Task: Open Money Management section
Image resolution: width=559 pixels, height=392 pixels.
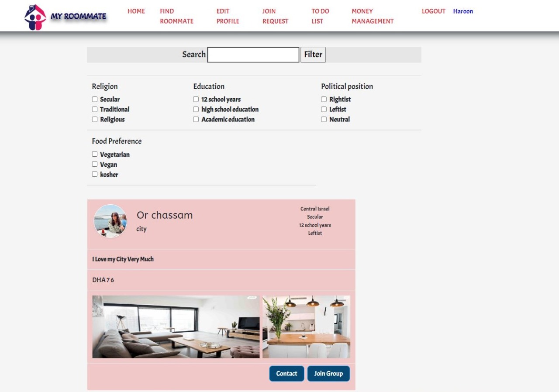Action: point(373,16)
